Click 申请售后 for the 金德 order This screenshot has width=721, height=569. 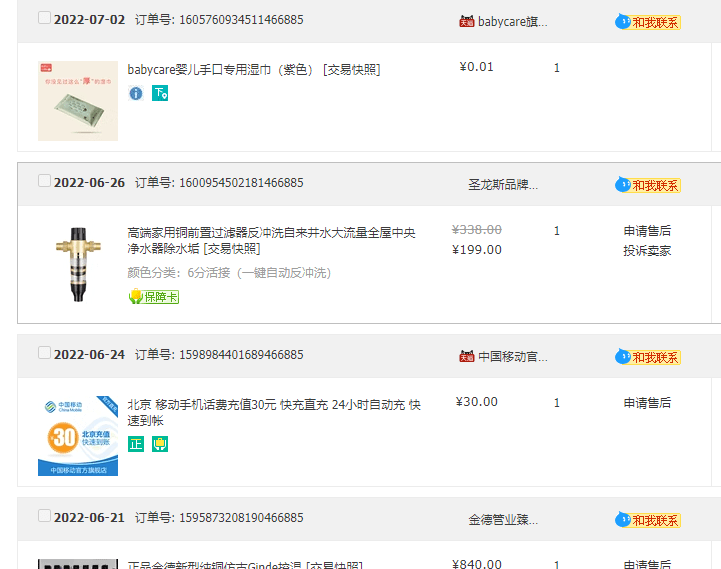[x=647, y=564]
